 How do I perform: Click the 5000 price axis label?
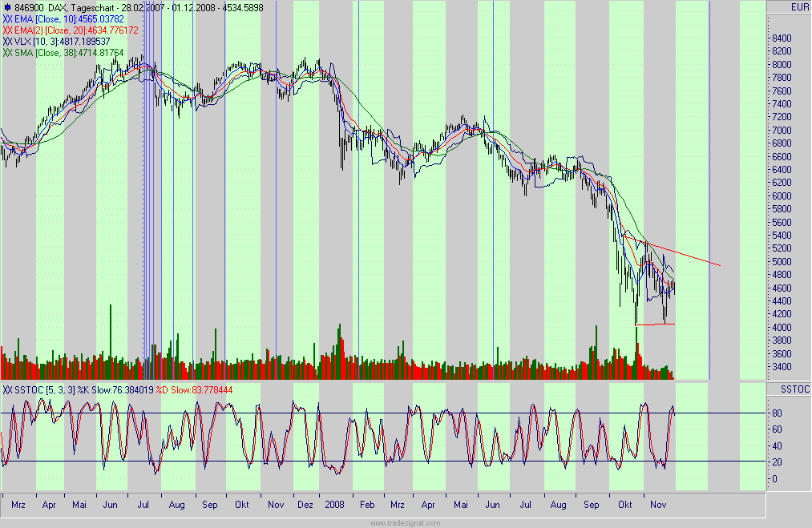point(782,262)
